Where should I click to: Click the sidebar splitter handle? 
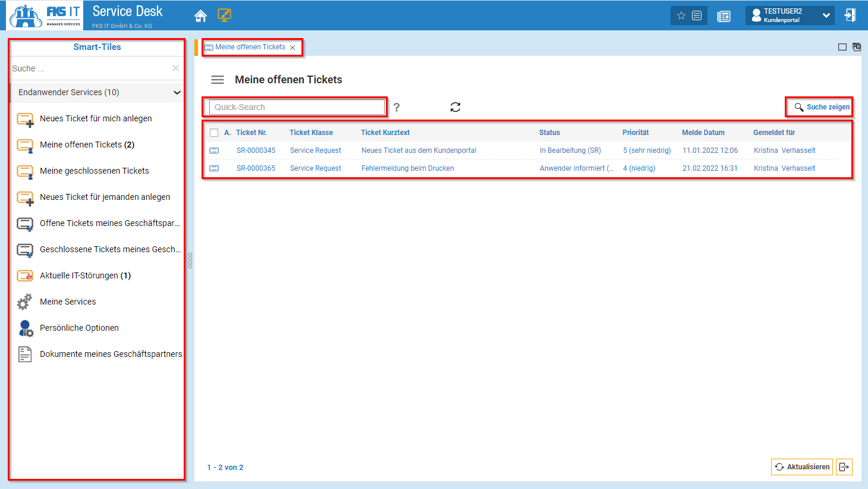coord(190,261)
